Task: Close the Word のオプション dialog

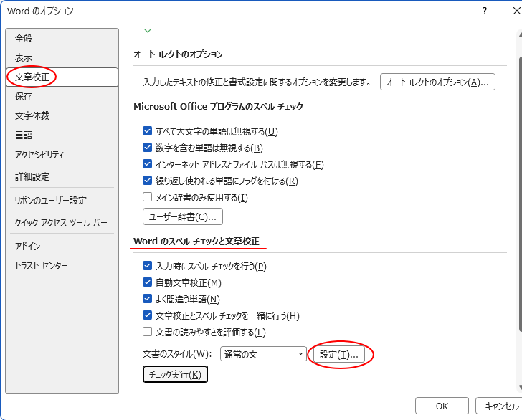Action: point(516,11)
